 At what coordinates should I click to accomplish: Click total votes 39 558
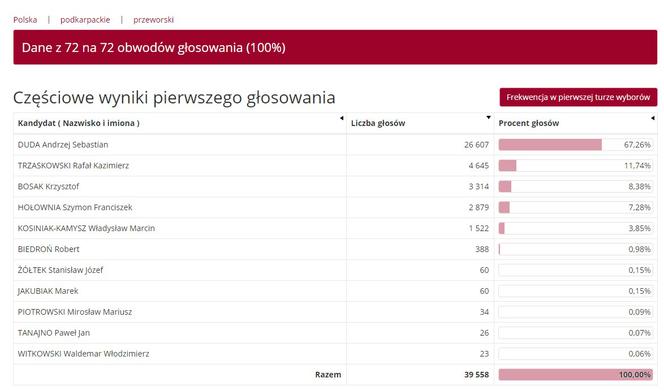point(476,374)
